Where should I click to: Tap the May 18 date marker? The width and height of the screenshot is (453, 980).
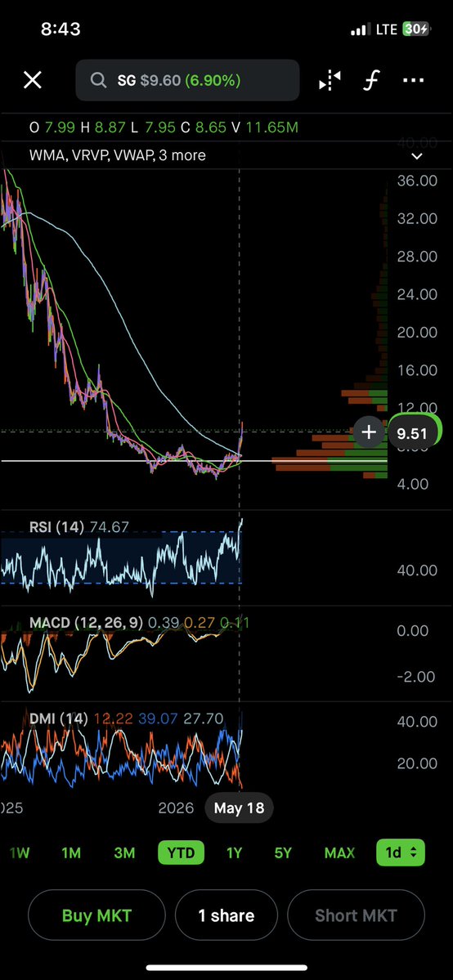coord(239,808)
